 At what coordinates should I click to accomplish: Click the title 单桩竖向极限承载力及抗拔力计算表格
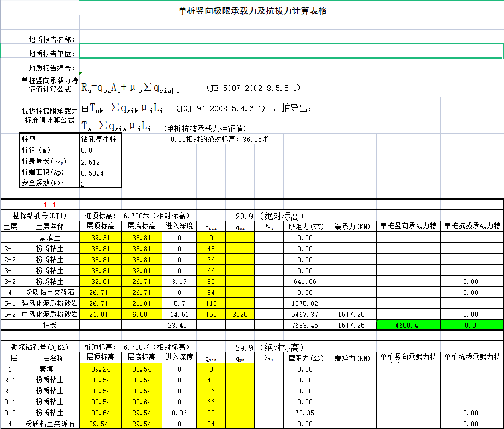click(253, 10)
